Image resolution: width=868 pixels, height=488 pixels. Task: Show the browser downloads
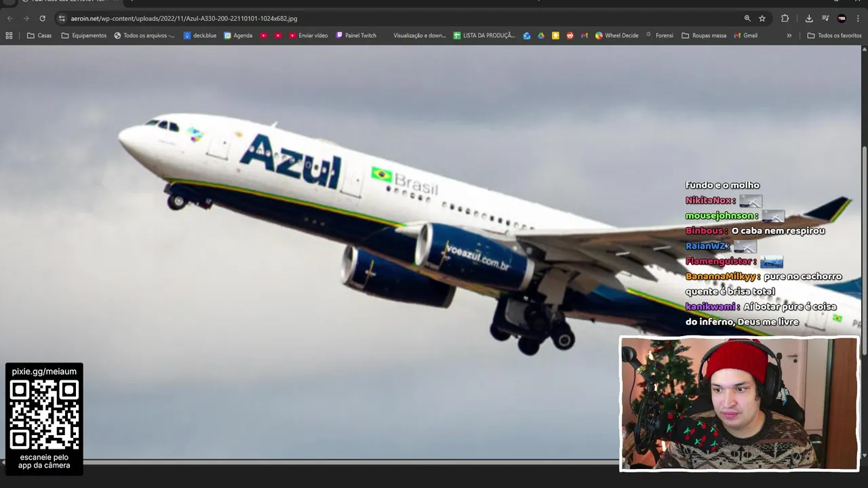point(809,18)
